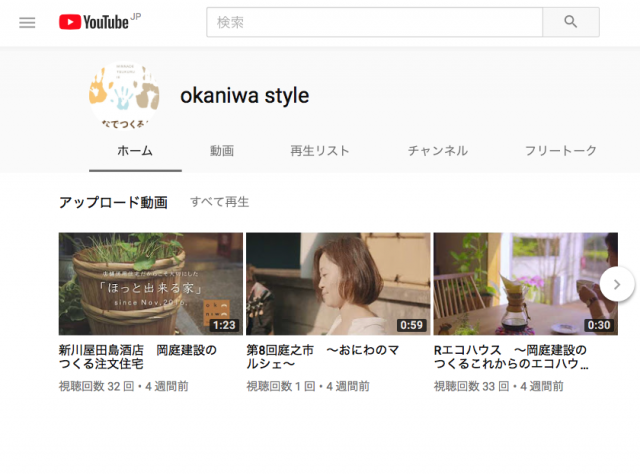
Task: Go to the チャンネル tab
Action: point(438,151)
